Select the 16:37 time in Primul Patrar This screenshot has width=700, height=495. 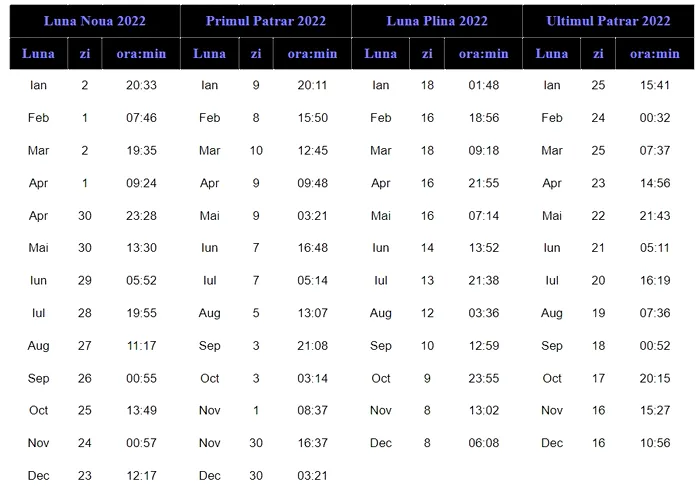coord(313,443)
